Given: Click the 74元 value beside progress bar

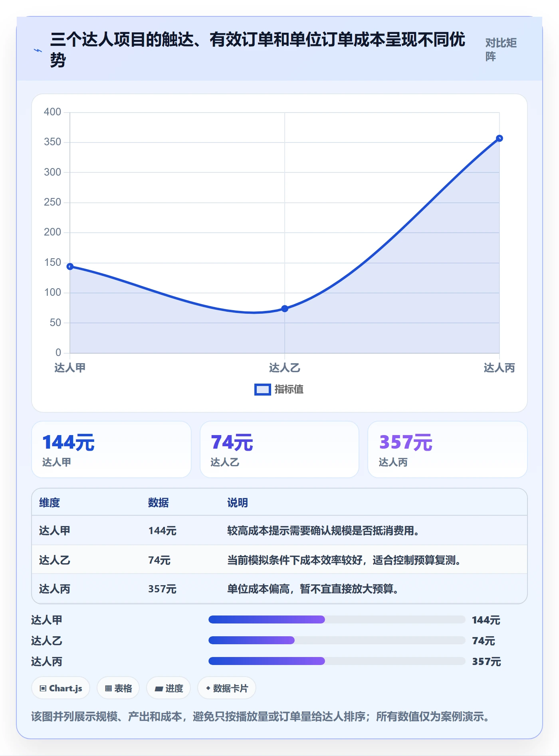Looking at the screenshot, I should (x=483, y=641).
